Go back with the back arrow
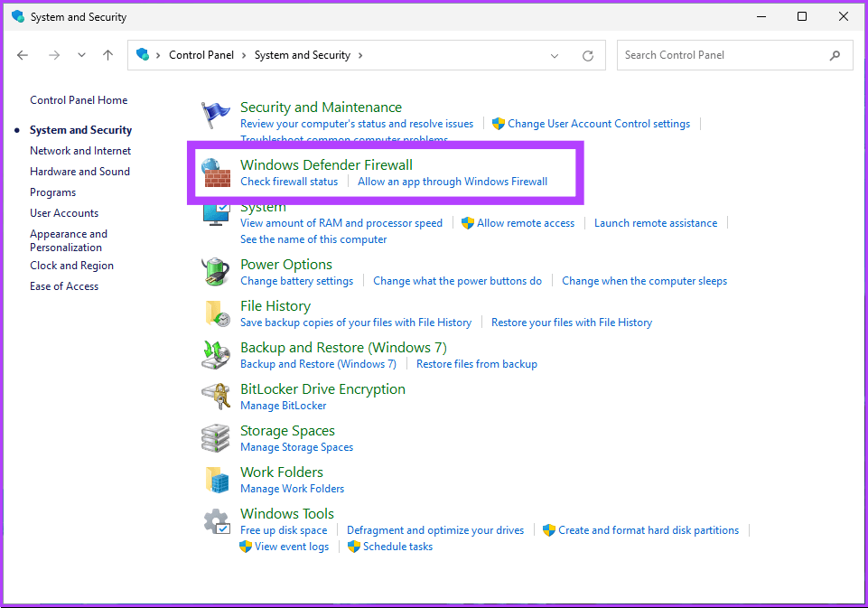Image resolution: width=868 pixels, height=608 pixels. (23, 55)
